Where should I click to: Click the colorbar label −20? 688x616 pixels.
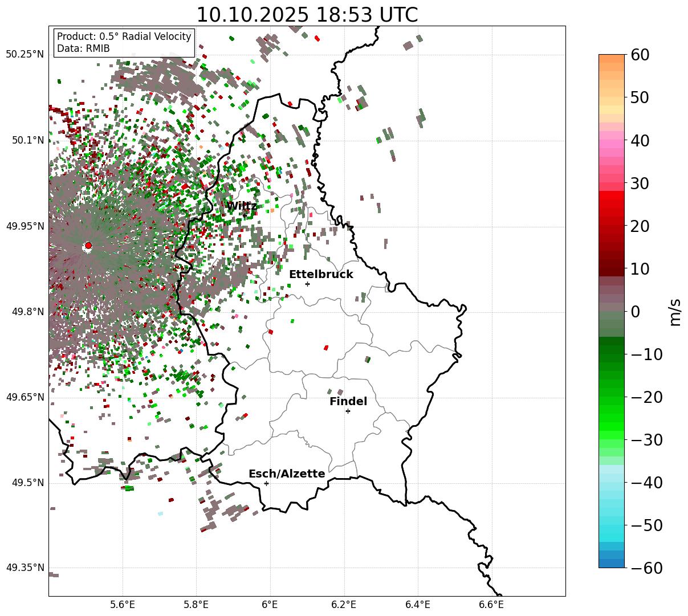(647, 397)
